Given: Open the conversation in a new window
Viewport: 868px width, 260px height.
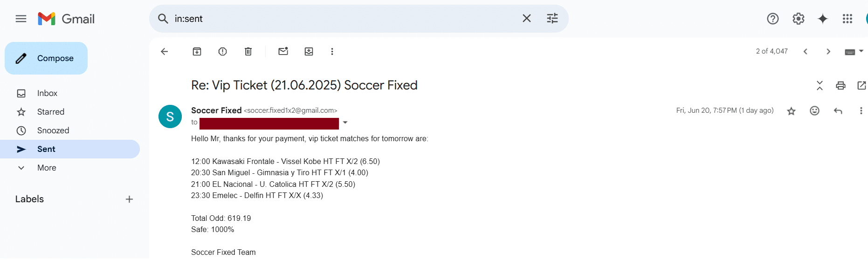Looking at the screenshot, I should (x=861, y=85).
